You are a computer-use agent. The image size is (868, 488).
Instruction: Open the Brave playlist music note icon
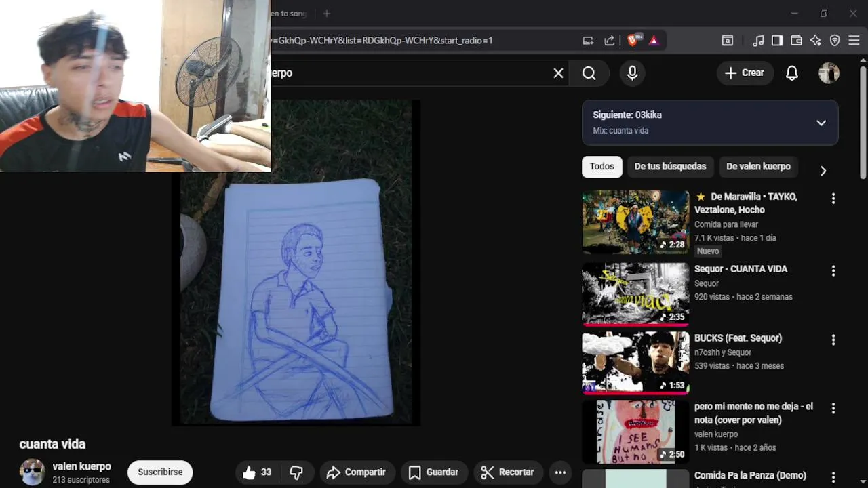pos(758,41)
